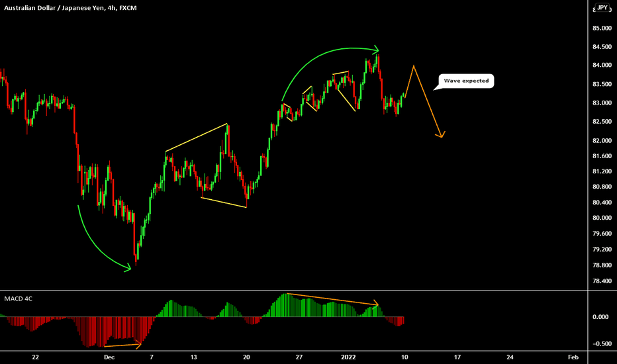This screenshot has height=364, width=617.
Task: Click the 20 date label on time axis
Action: pos(246,357)
